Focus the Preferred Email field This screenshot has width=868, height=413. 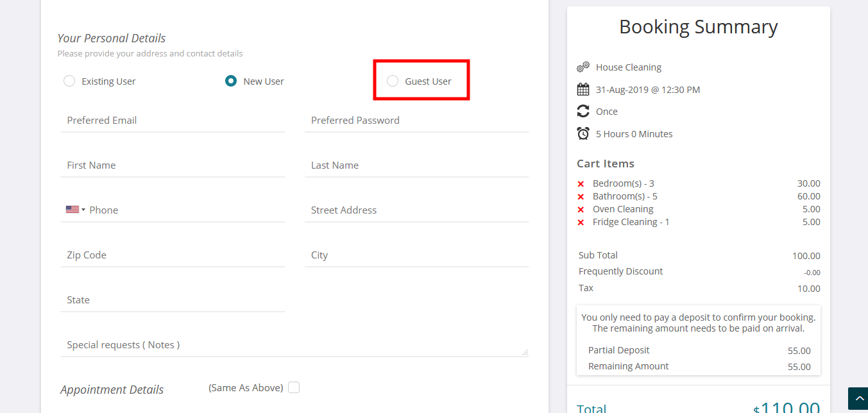coord(173,121)
